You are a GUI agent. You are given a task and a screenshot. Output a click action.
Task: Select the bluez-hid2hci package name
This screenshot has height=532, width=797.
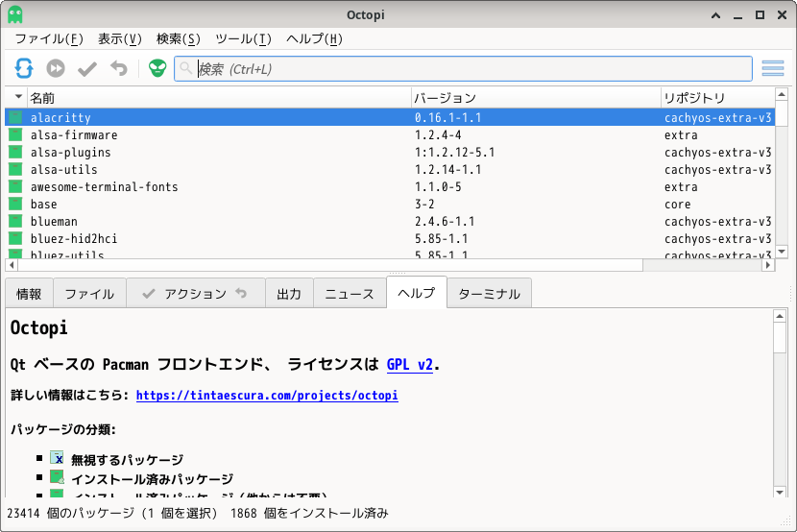(x=74, y=239)
